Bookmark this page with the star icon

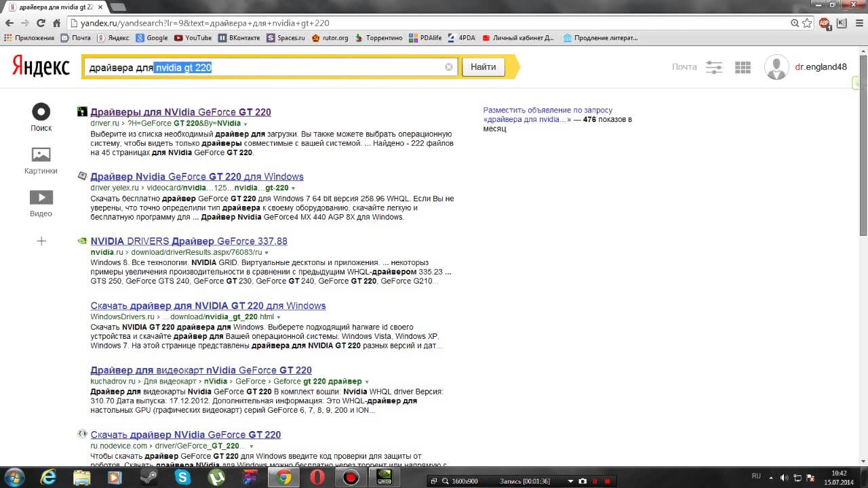tap(807, 23)
